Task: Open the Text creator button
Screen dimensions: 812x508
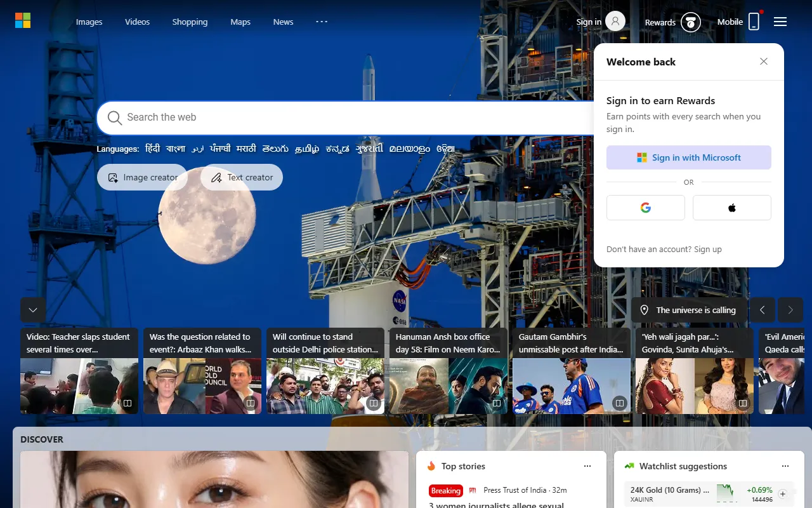Action: coord(242,177)
